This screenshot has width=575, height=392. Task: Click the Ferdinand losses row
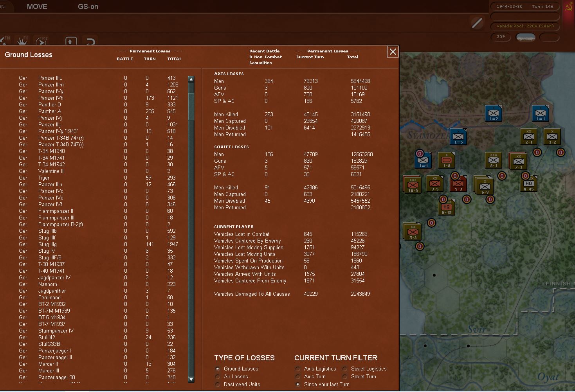(x=99, y=298)
